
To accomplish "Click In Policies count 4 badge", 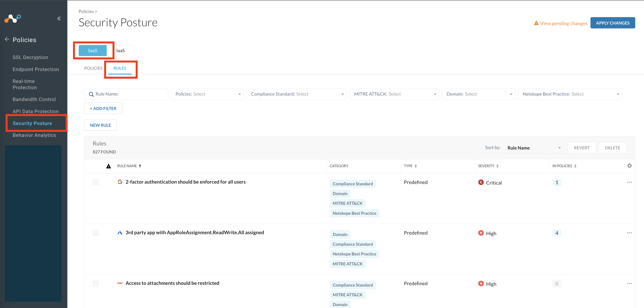I will tap(557, 233).
